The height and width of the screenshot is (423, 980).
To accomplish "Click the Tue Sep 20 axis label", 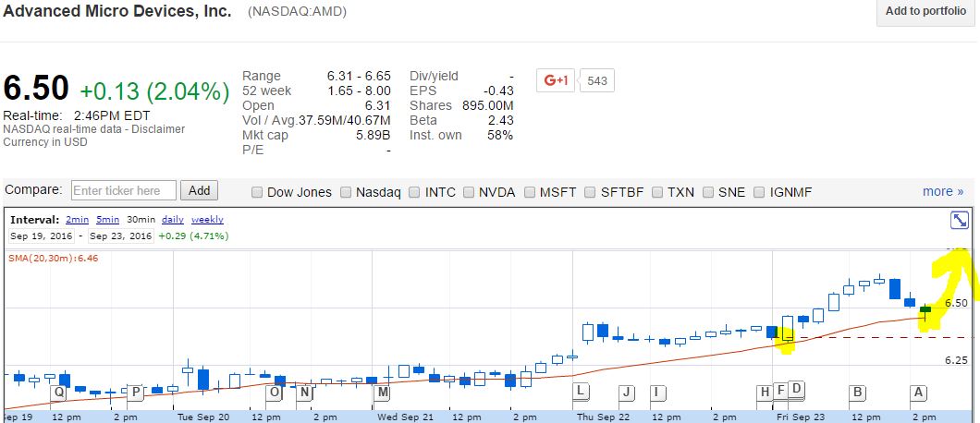I will [x=203, y=417].
